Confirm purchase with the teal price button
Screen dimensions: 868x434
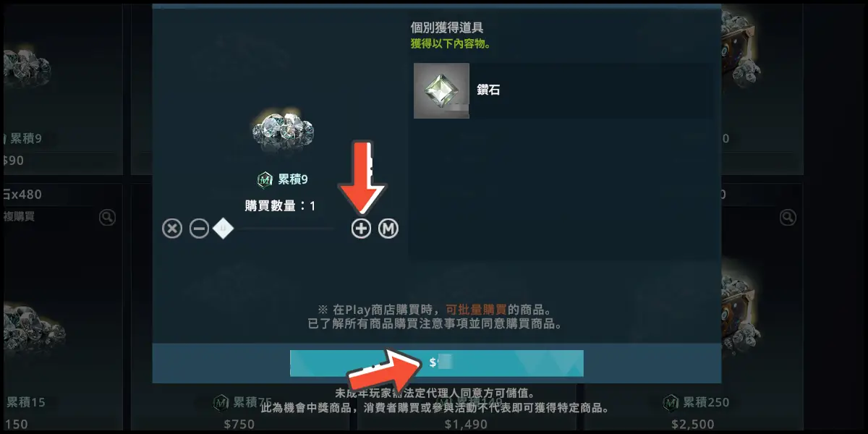pos(437,363)
